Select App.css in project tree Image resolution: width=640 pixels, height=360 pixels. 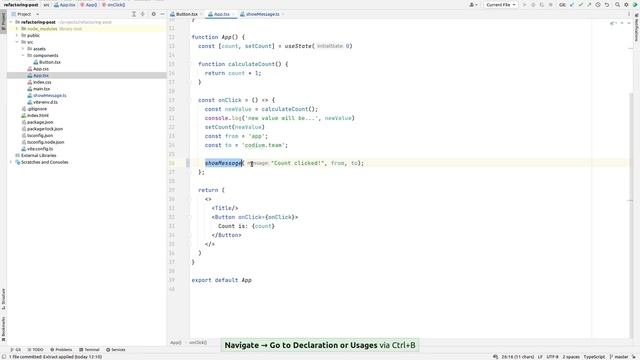pos(38,69)
